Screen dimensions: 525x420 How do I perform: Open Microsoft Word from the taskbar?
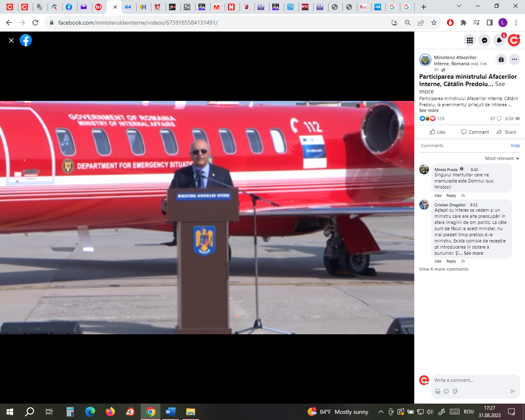point(170,412)
